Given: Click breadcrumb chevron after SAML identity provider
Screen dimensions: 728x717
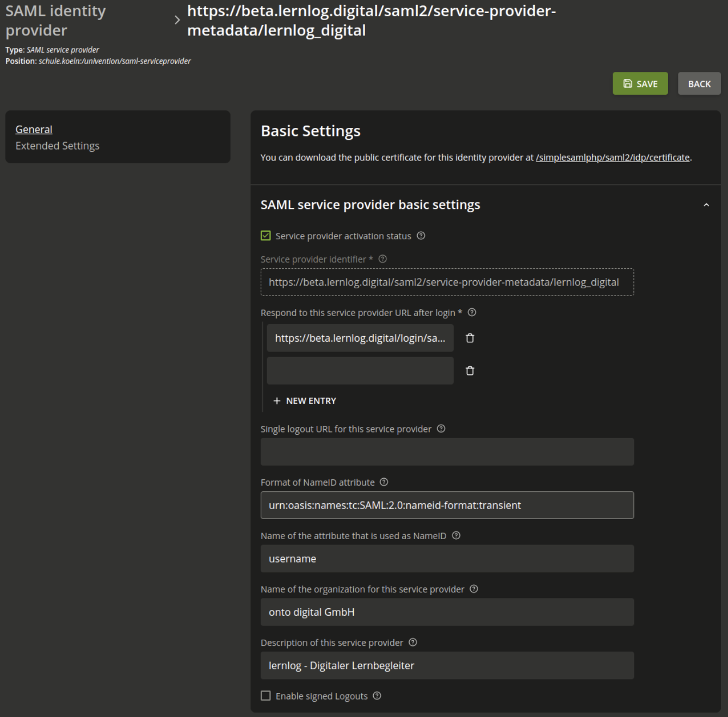Looking at the screenshot, I should click(x=177, y=20).
